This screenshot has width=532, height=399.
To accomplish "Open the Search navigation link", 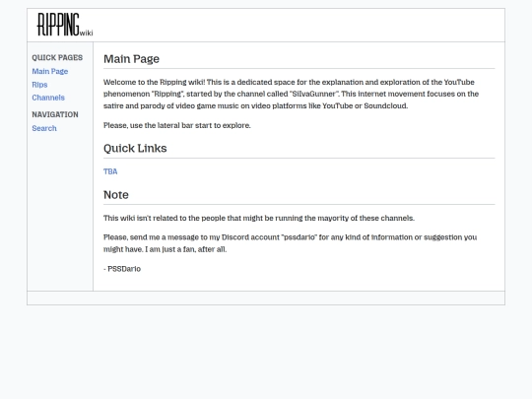I will (44, 128).
